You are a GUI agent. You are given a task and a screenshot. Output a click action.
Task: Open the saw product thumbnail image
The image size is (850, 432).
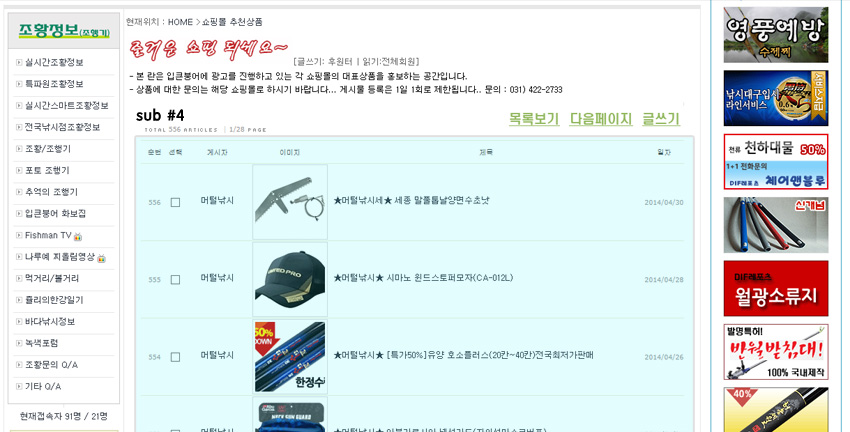tap(290, 202)
